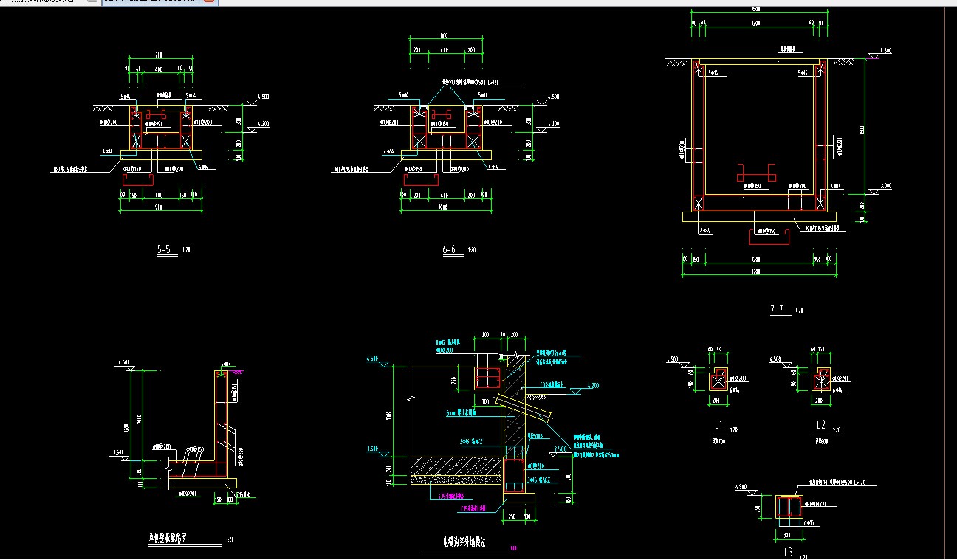This screenshot has height=560, width=957.
Task: Click the L1 red square cross-section
Action: click(718, 381)
